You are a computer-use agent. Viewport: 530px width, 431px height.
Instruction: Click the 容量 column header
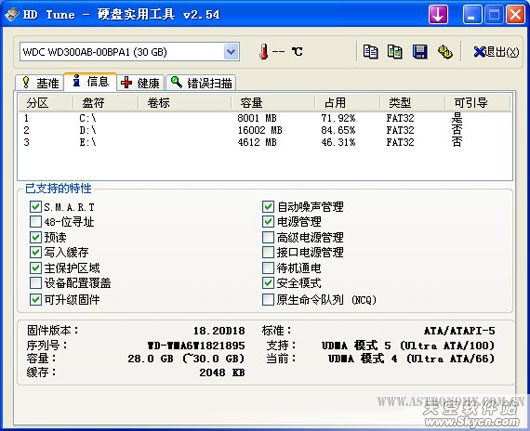tap(273, 102)
